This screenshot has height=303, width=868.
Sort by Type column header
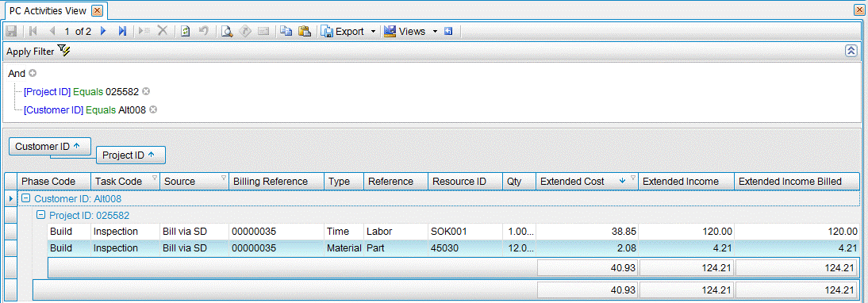click(344, 182)
